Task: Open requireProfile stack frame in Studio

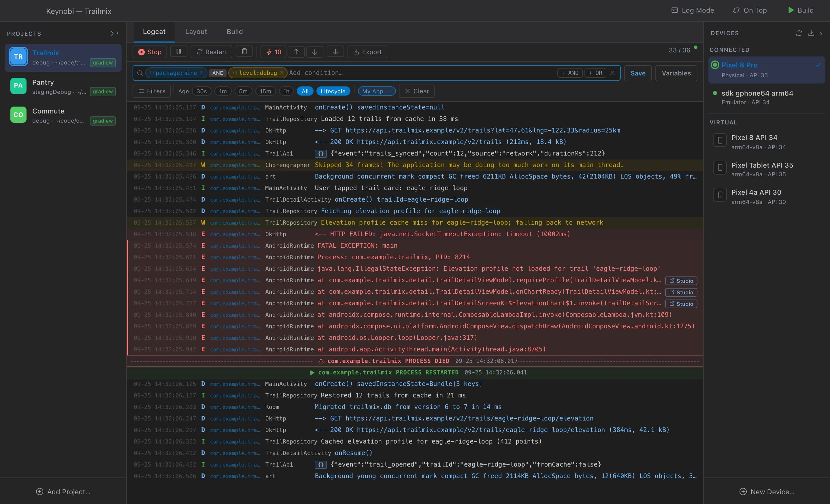Action: coord(681,281)
